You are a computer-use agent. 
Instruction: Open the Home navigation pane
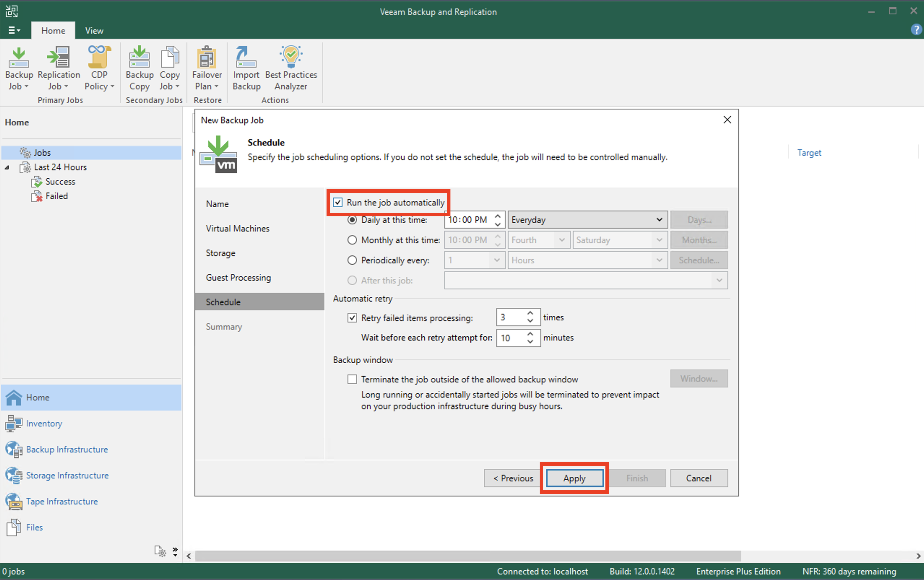tap(91, 397)
